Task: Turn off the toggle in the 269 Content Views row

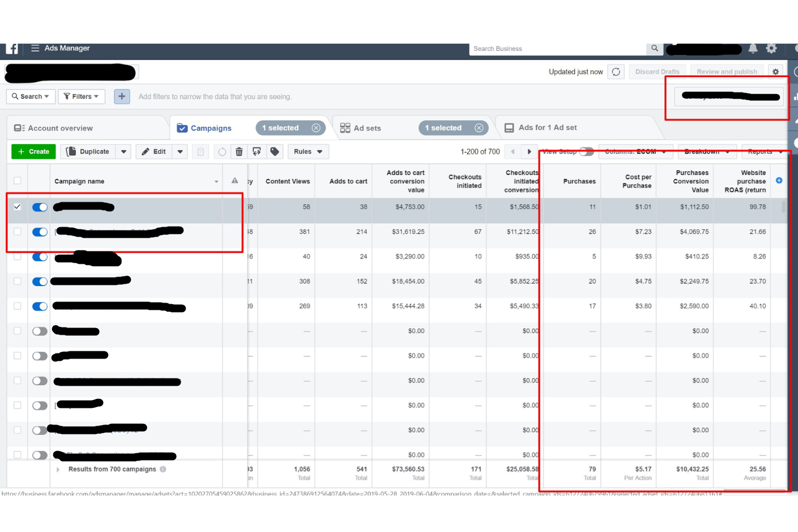Action: point(40,306)
